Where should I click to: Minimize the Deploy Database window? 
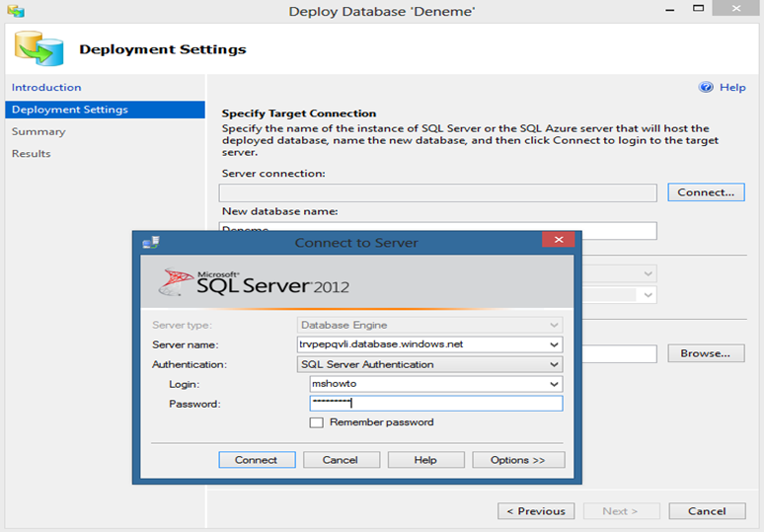click(670, 10)
